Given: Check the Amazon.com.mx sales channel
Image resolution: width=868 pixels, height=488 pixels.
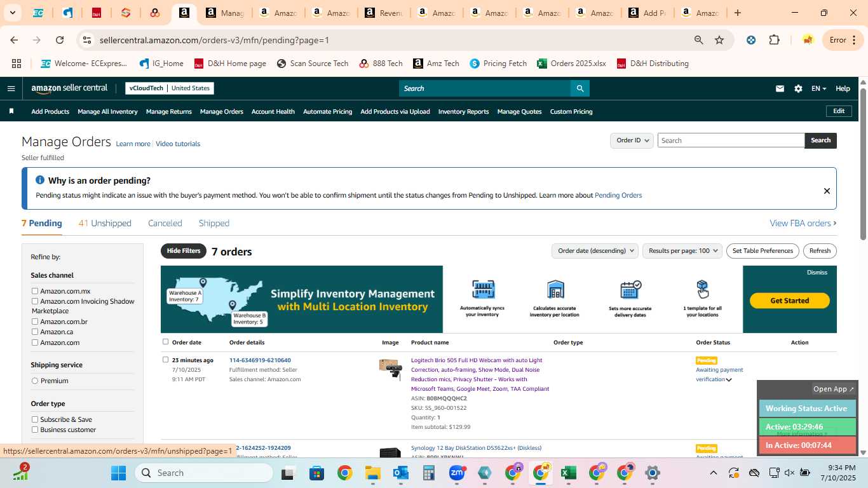Looking at the screenshot, I should tap(35, 291).
